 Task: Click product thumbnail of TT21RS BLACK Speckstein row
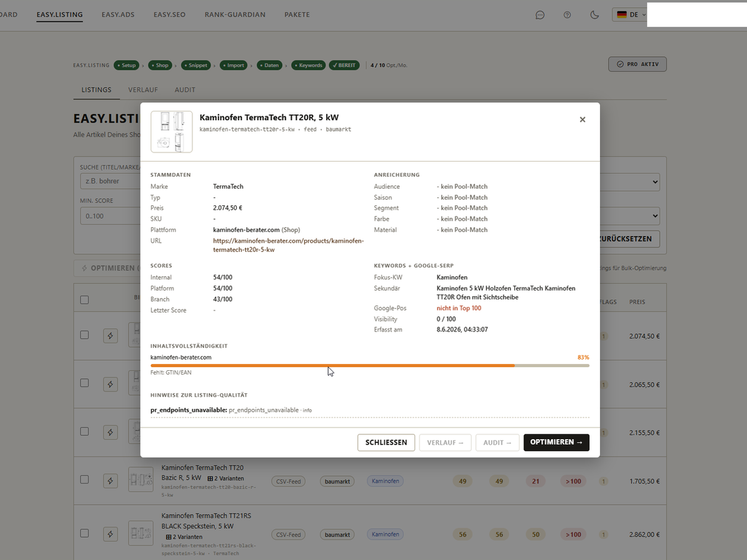pyautogui.click(x=141, y=534)
